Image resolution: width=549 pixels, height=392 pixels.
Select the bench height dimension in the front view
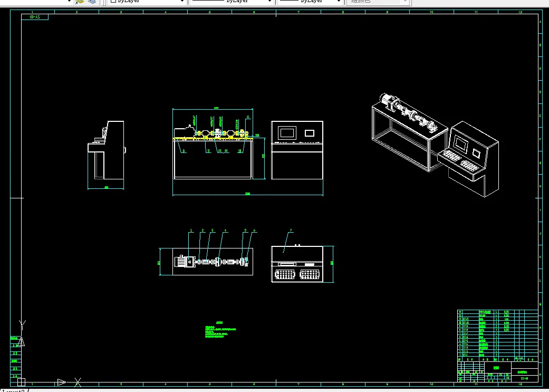pos(264,156)
